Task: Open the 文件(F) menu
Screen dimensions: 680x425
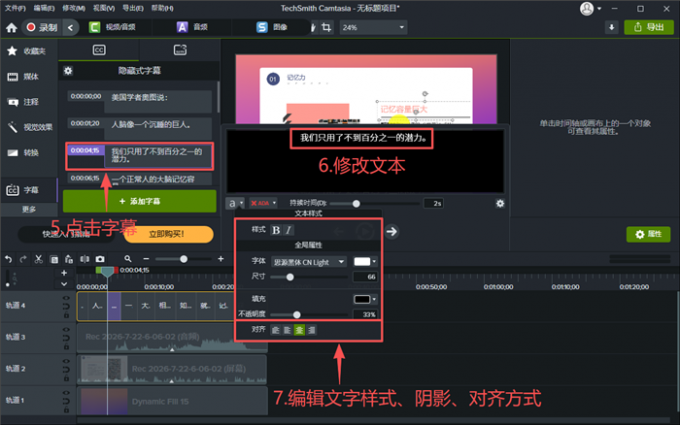Action: (x=15, y=8)
